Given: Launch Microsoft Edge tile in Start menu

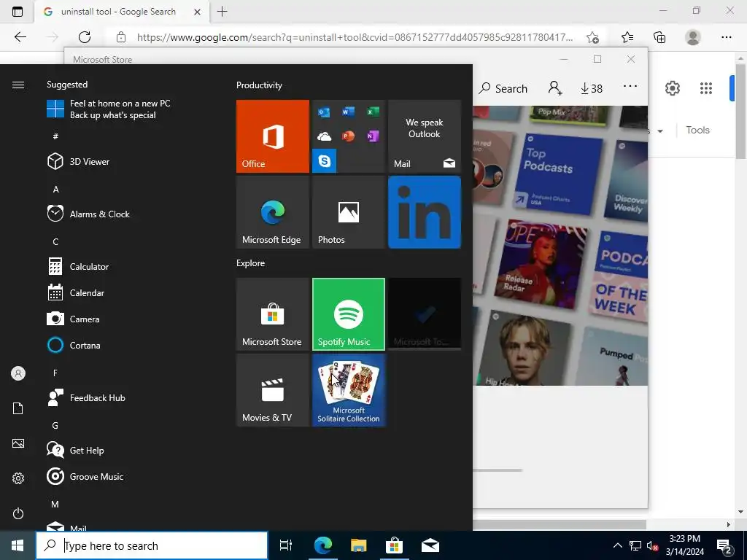Looking at the screenshot, I should 273,212.
